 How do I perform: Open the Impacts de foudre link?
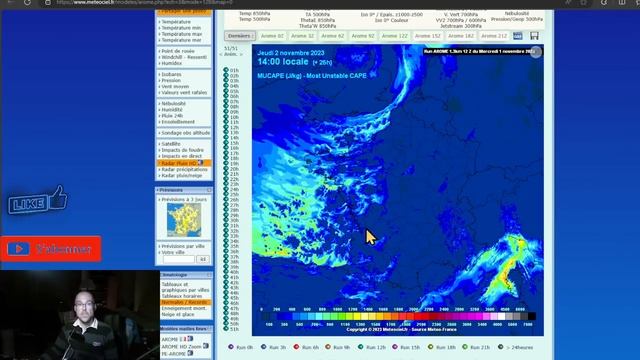tap(182, 150)
